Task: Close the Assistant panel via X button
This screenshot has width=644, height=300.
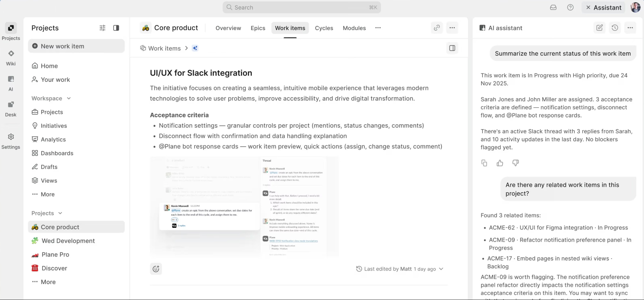Action: tap(588, 8)
